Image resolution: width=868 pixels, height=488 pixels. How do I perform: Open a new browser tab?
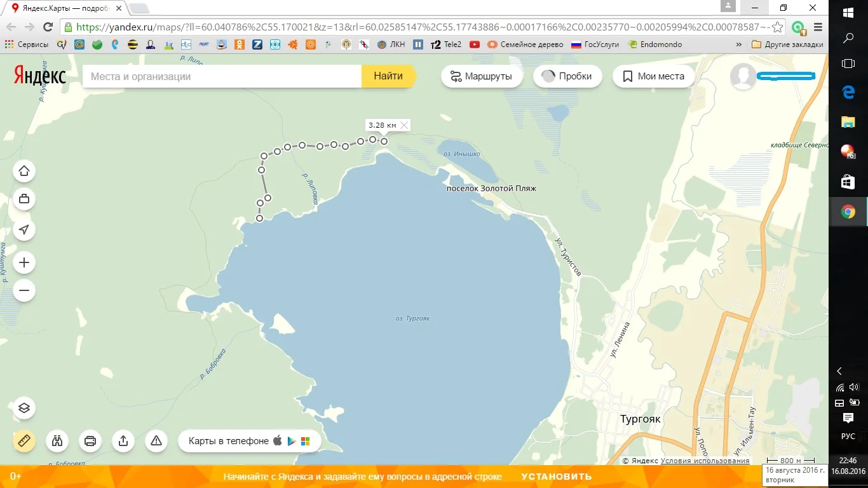(x=139, y=8)
